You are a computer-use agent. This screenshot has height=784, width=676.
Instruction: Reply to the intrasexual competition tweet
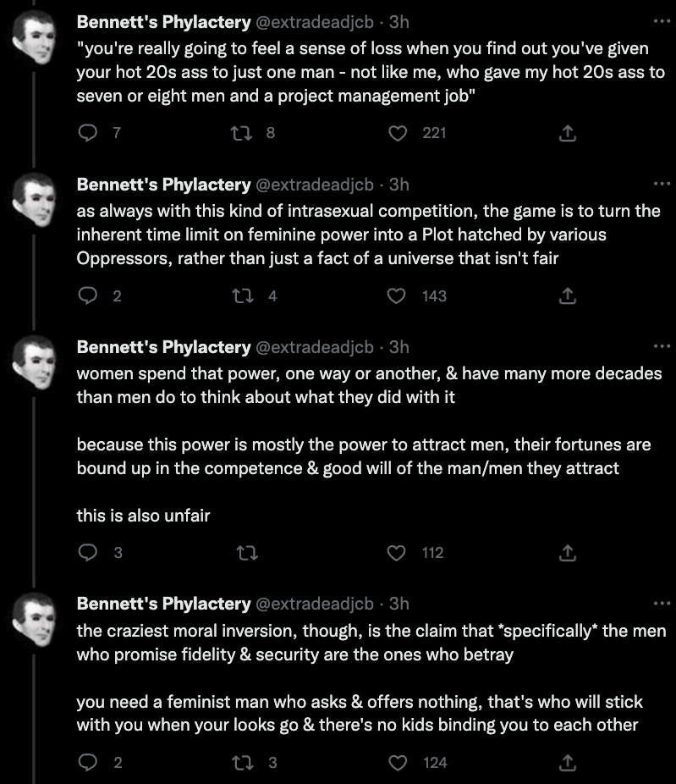coord(88,295)
